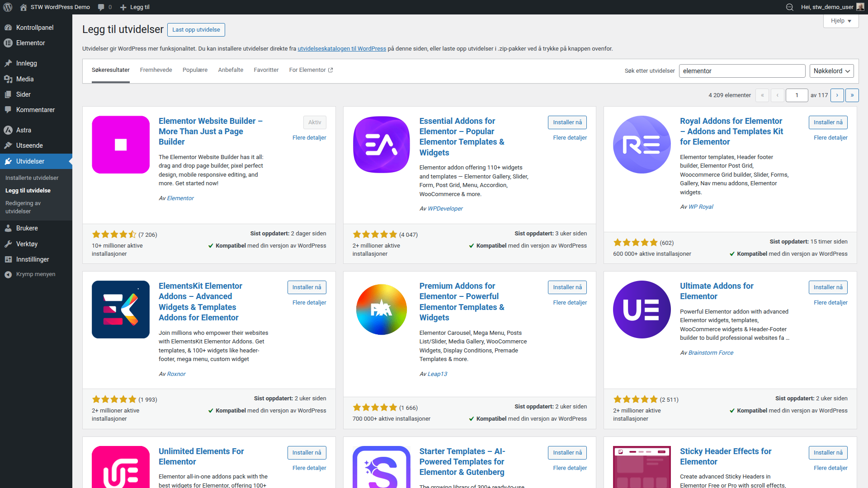
Task: Click the current page number field
Action: click(x=797, y=95)
